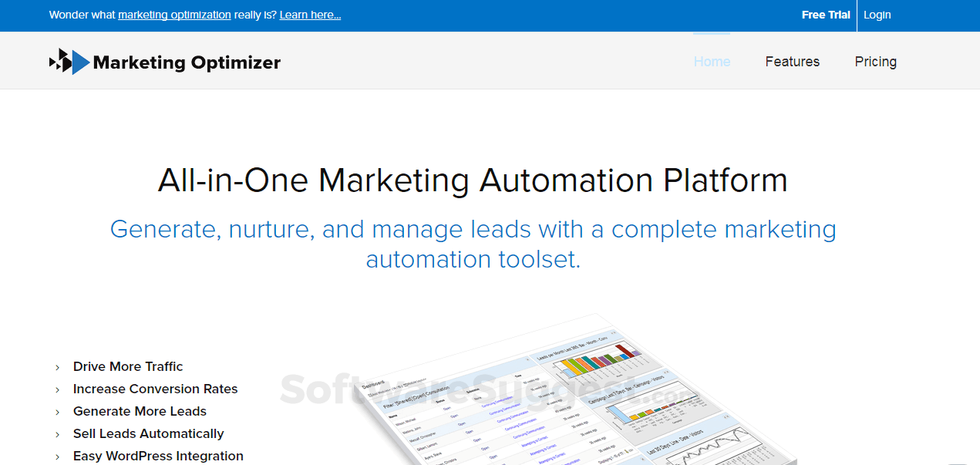Expand the chevron beside Easy WordPress Integration
The image size is (980, 465).
57,456
